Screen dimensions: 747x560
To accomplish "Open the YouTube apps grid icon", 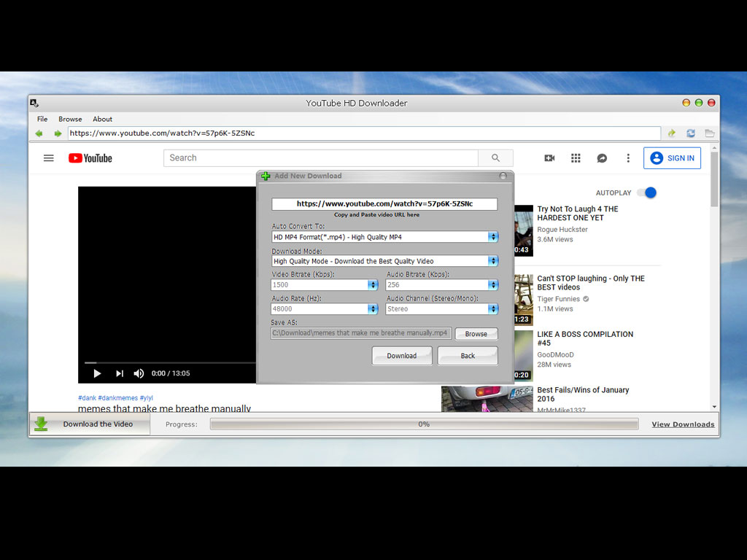I will point(576,158).
